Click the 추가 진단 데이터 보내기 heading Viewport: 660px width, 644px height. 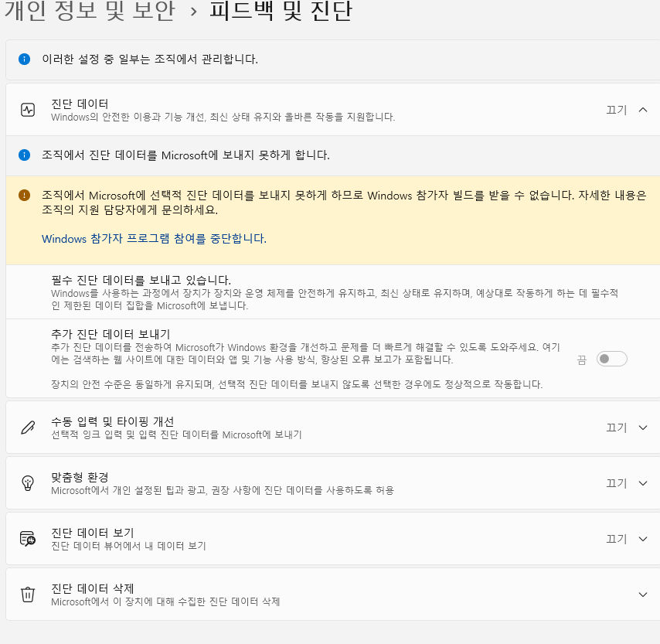(111, 333)
